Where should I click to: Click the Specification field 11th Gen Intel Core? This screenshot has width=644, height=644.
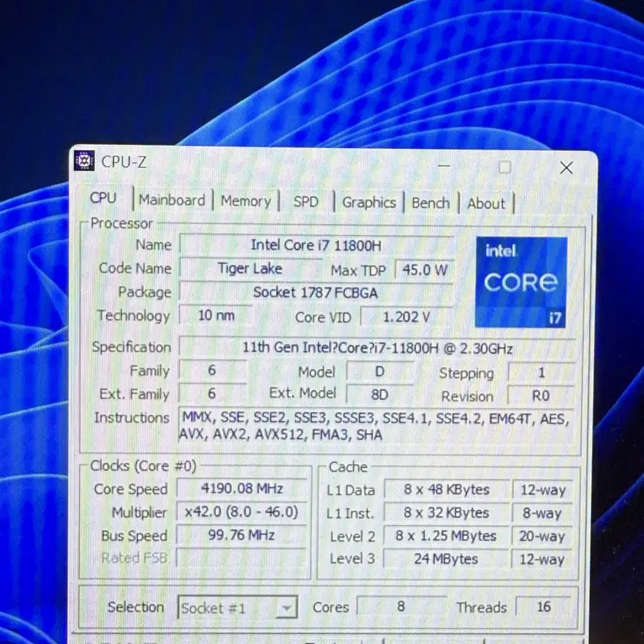pos(377,348)
